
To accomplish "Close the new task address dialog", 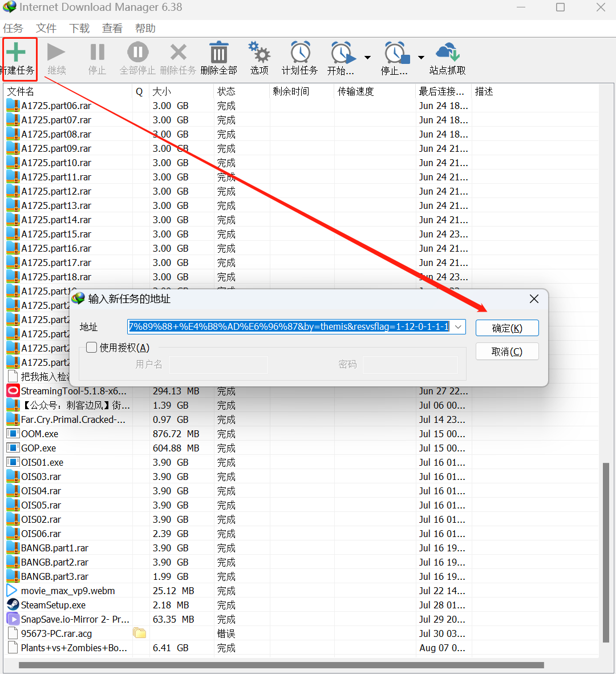I will point(534,298).
